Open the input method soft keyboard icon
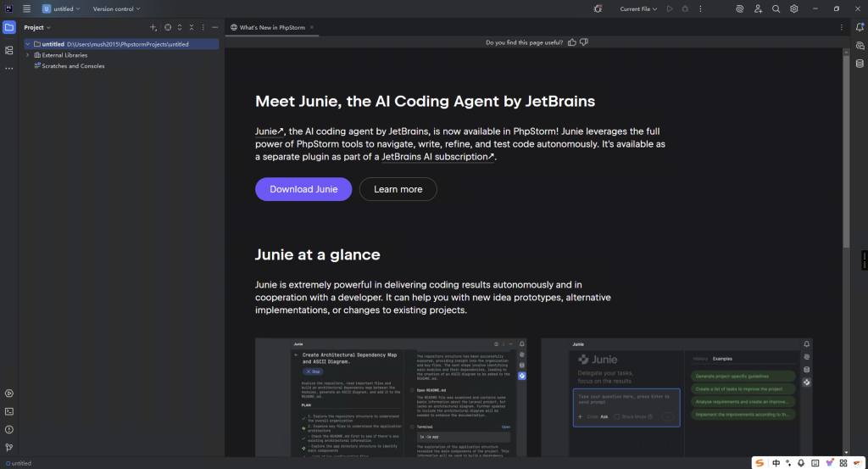The image size is (868, 469). (815, 463)
